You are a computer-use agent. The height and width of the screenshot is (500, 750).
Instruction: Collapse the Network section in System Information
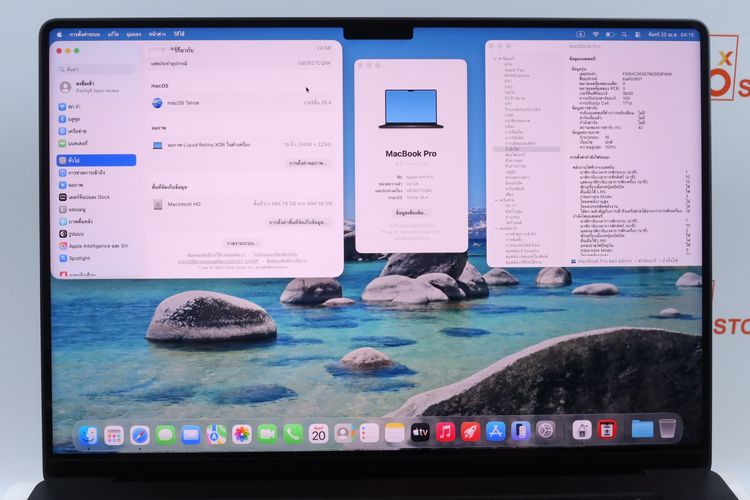point(496,200)
